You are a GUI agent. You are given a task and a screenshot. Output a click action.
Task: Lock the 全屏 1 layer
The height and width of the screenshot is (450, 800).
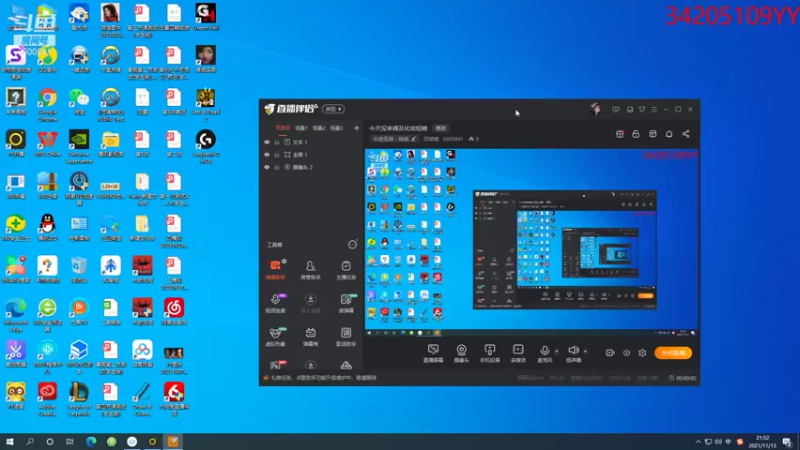(x=277, y=155)
